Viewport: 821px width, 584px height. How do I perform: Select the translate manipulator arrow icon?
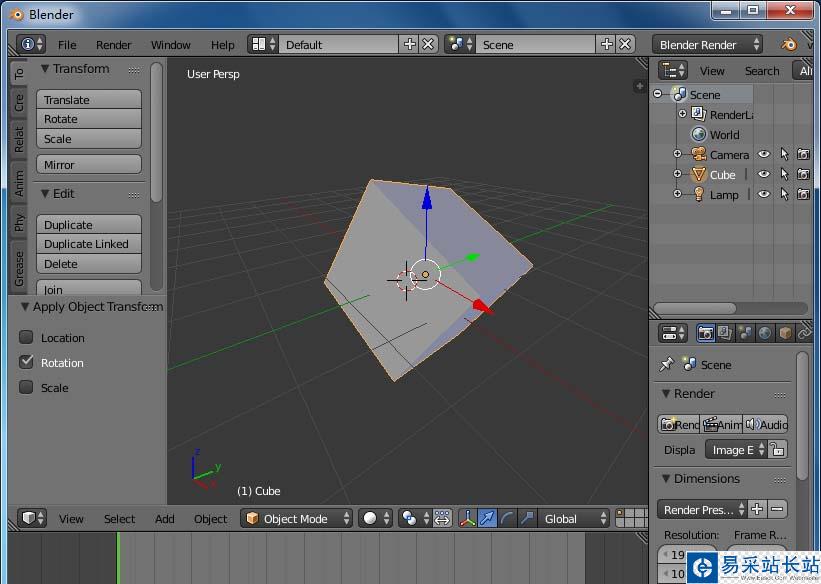click(x=487, y=518)
